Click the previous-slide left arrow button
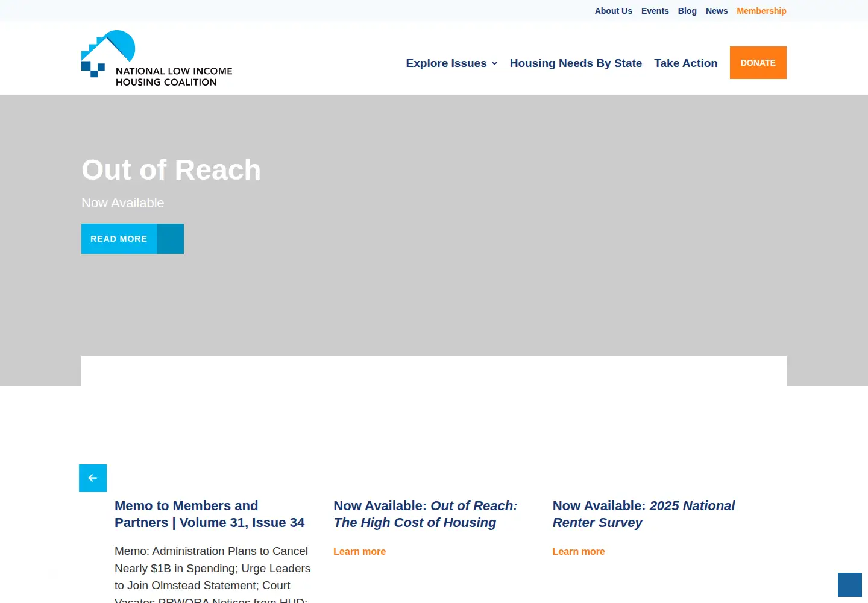The image size is (868, 603). point(93,478)
